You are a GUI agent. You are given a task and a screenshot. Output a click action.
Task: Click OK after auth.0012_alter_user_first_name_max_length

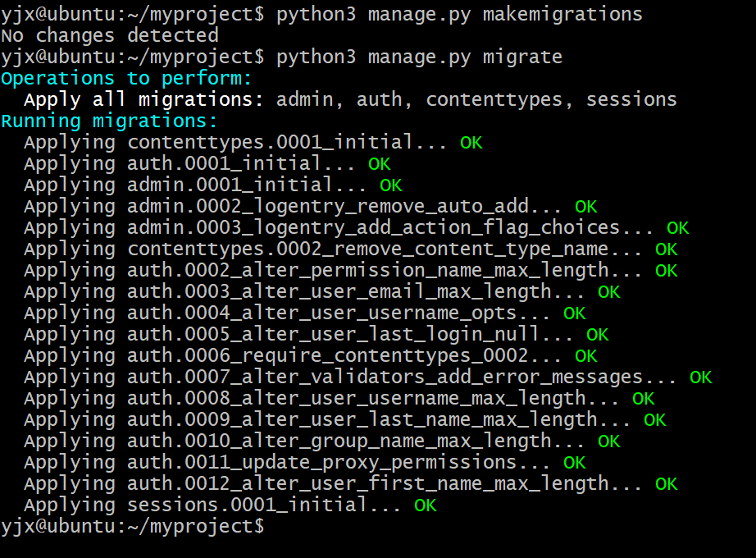click(666, 484)
